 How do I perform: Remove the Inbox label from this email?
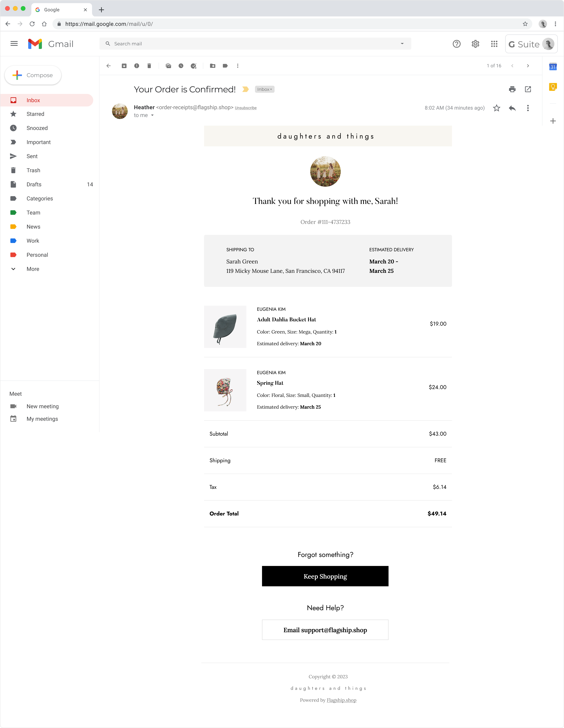(x=271, y=89)
